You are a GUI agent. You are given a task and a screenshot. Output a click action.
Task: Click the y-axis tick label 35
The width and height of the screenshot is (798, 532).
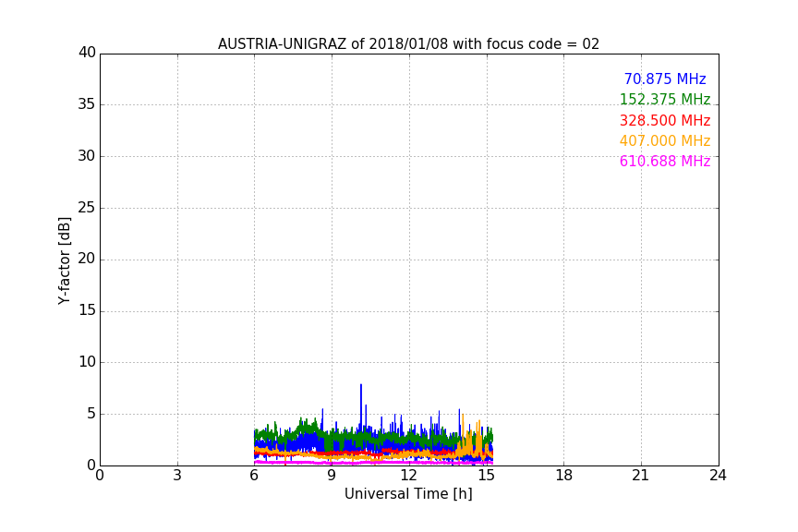[87, 104]
